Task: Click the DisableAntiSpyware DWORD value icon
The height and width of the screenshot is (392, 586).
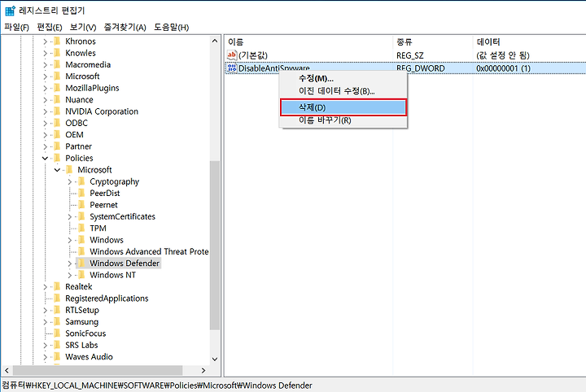Action: tap(232, 68)
